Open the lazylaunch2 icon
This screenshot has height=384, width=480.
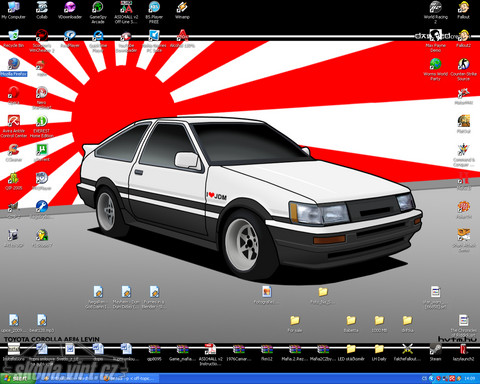(463, 352)
